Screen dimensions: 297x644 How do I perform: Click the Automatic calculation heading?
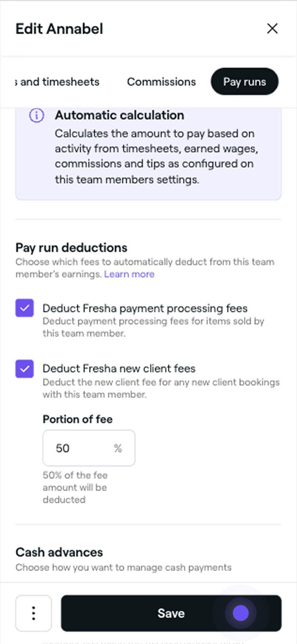tap(119, 115)
